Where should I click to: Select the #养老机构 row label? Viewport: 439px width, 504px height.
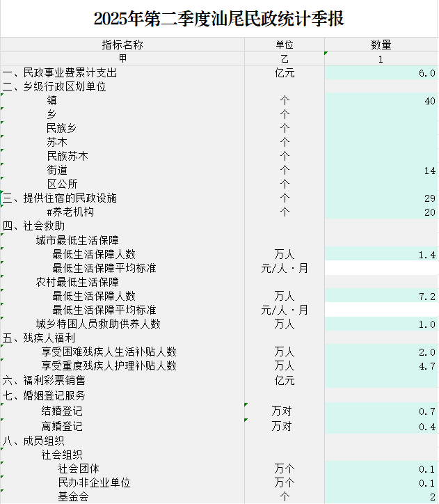[x=70, y=212]
